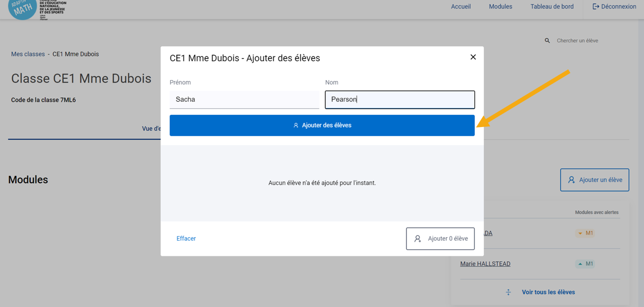Click the Effacer link
644x307 pixels.
[x=186, y=238]
